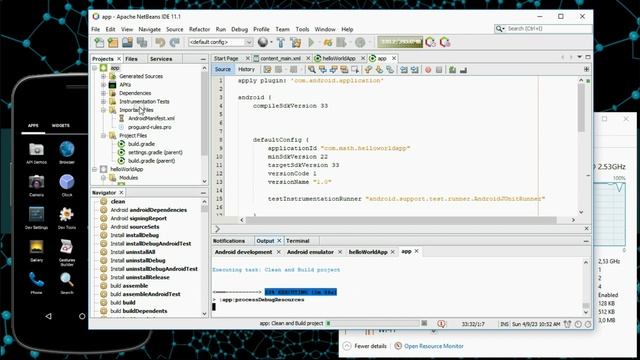Open the Tools menu
Image resolution: width=640 pixels, height=360 pixels.
tap(302, 29)
